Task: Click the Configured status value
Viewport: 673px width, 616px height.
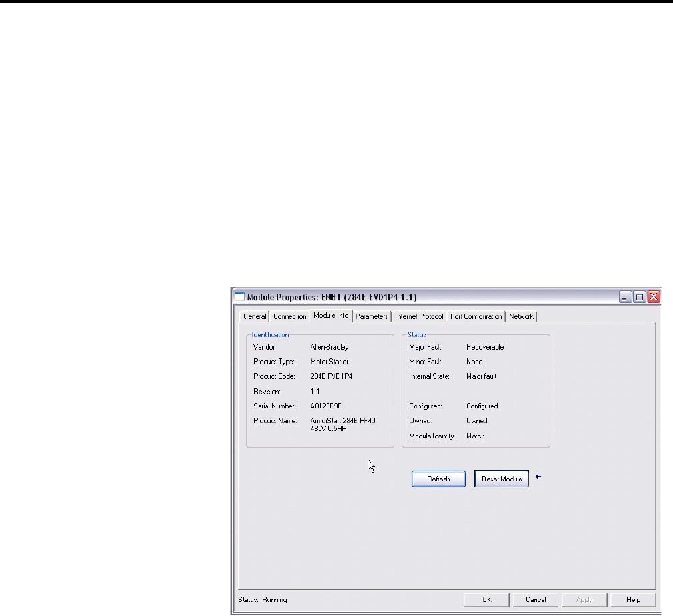Action: pyautogui.click(x=482, y=406)
